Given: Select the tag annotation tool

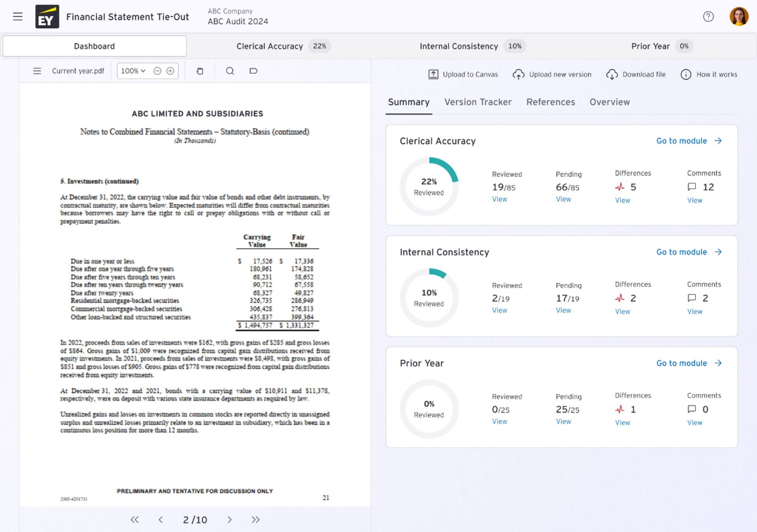Looking at the screenshot, I should (253, 71).
